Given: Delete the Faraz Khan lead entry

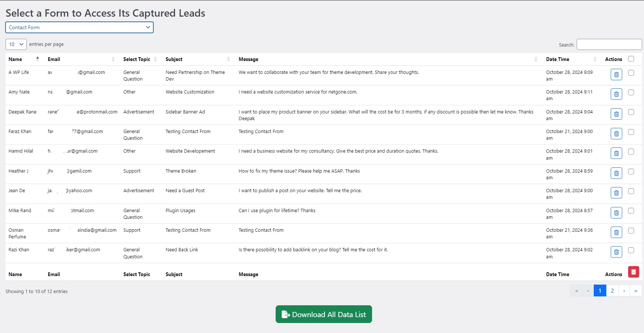Looking at the screenshot, I should 616,134.
